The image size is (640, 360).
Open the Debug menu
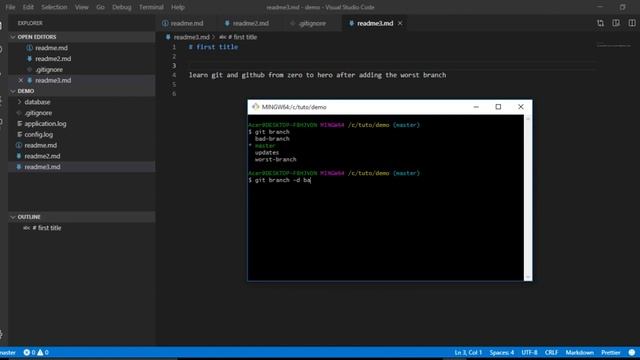122,7
